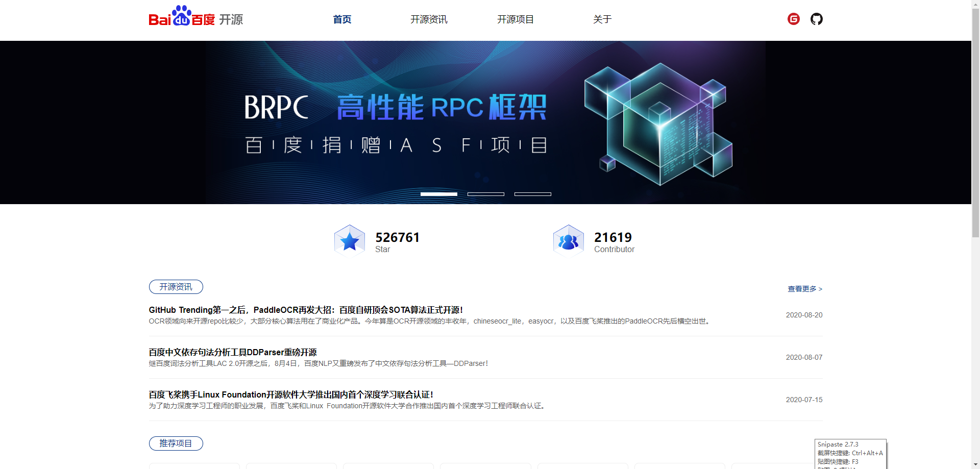Click the PaddleOCR news summary text
This screenshot has width=980, height=469.
(430, 321)
